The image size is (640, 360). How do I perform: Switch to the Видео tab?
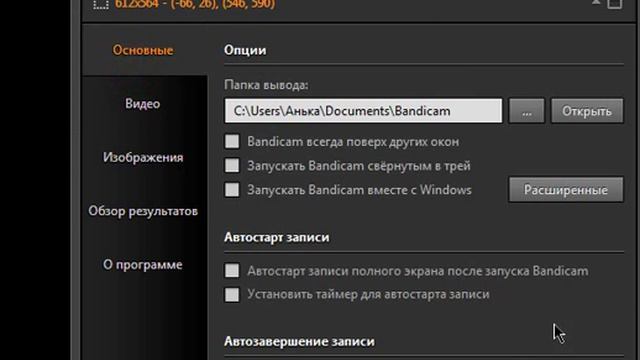pyautogui.click(x=143, y=104)
